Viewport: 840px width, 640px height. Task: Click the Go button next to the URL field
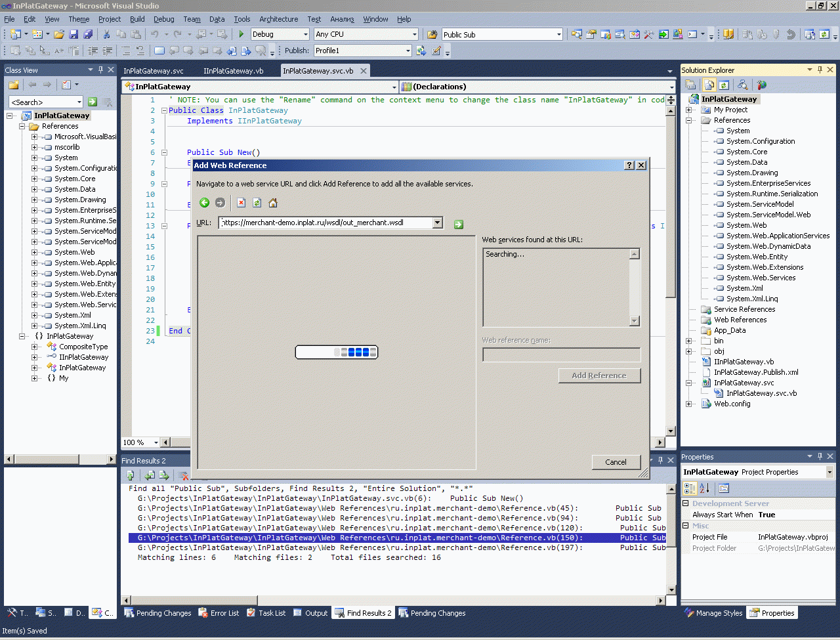click(x=459, y=224)
